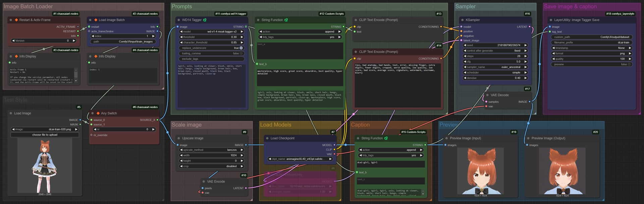Collapse the Load Image node dot
The height and width of the screenshot is (204, 644).
point(11,113)
